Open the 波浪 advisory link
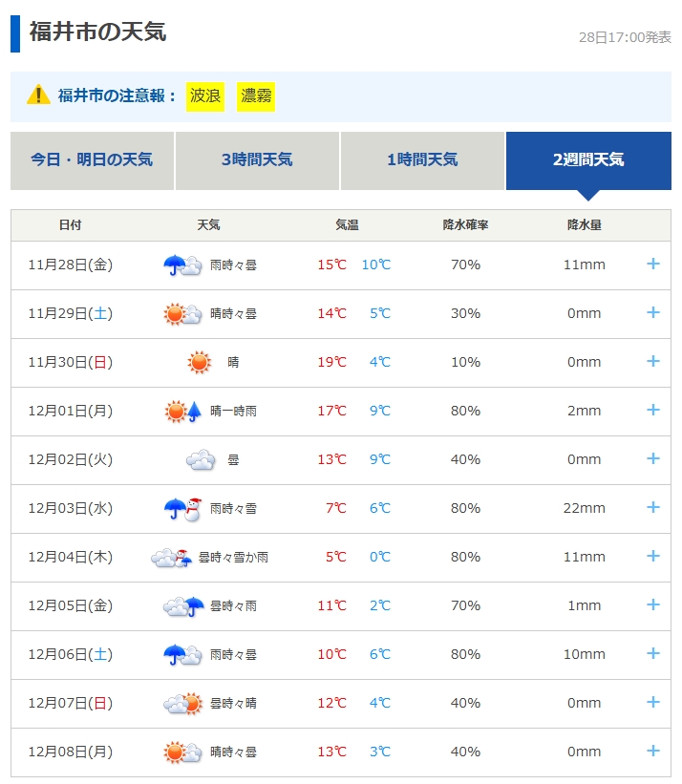The image size is (682, 784). pos(205,95)
